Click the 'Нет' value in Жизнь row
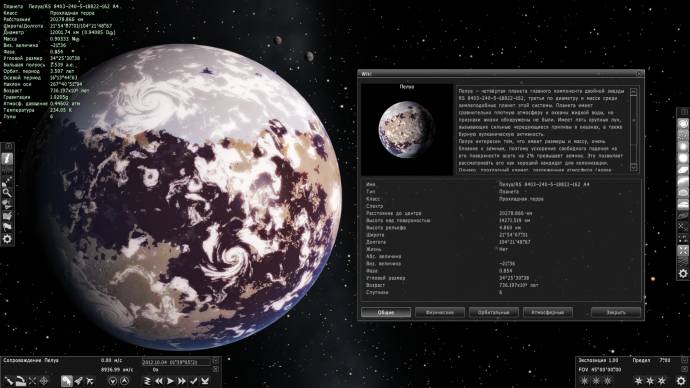Screen dimensions: 690x388 tap(503, 249)
